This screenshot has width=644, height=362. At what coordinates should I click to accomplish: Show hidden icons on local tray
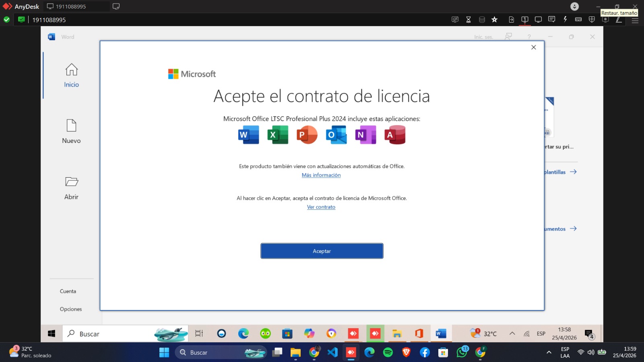[549, 352]
